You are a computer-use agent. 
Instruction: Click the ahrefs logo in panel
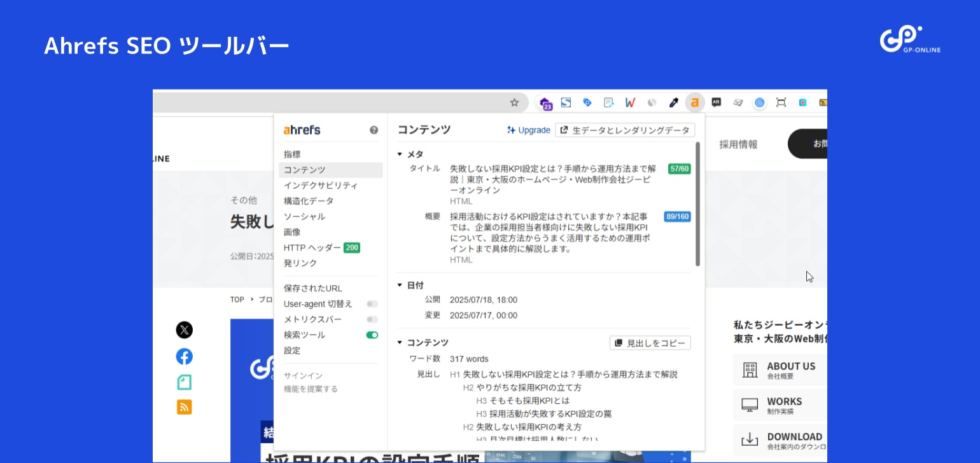[x=302, y=130]
